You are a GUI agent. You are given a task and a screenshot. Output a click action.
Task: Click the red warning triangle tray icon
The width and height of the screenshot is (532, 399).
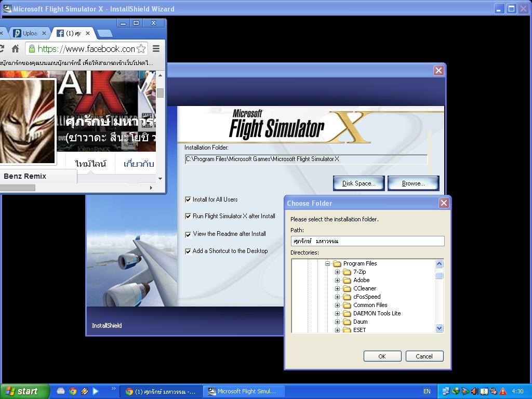[x=503, y=391]
